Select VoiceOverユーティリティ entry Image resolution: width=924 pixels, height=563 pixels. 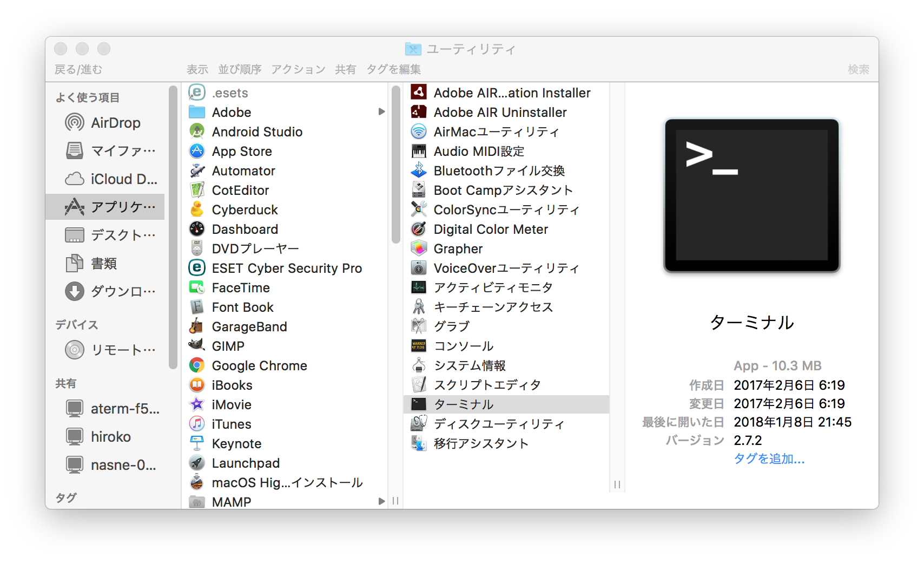[x=506, y=268]
